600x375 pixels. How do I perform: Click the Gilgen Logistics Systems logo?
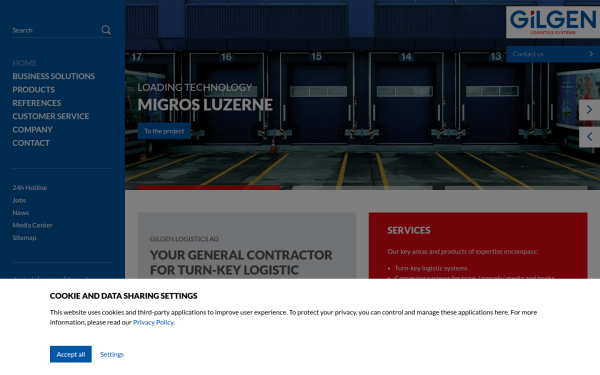pyautogui.click(x=553, y=22)
